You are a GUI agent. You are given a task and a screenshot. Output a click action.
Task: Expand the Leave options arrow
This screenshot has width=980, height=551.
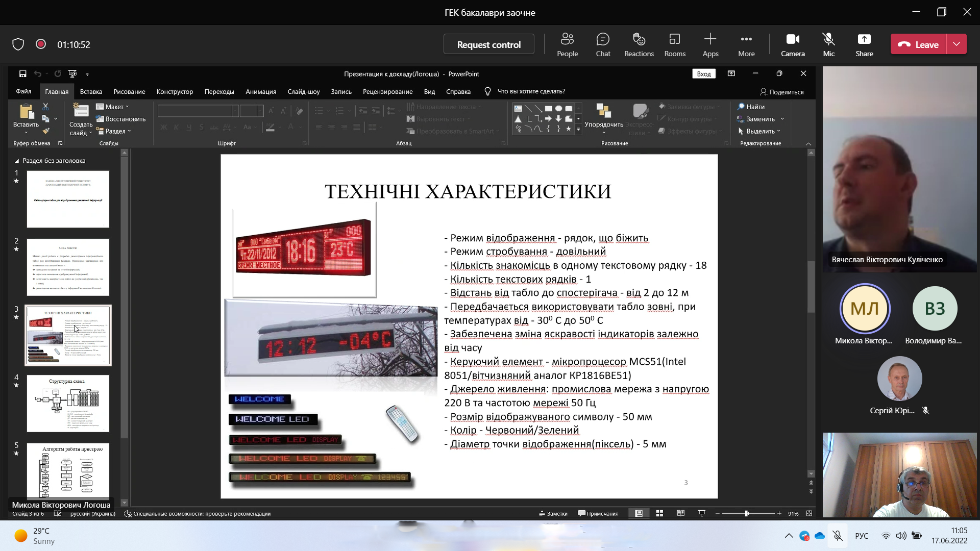point(957,44)
